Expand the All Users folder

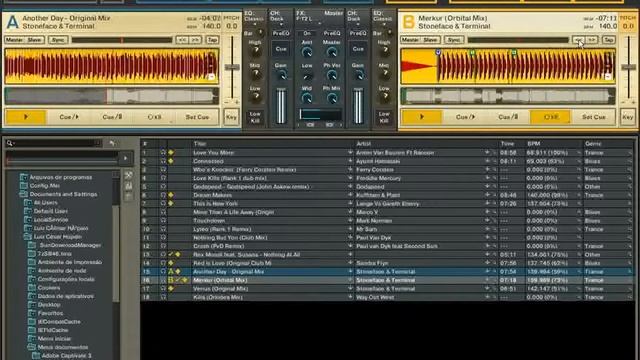click(28, 202)
